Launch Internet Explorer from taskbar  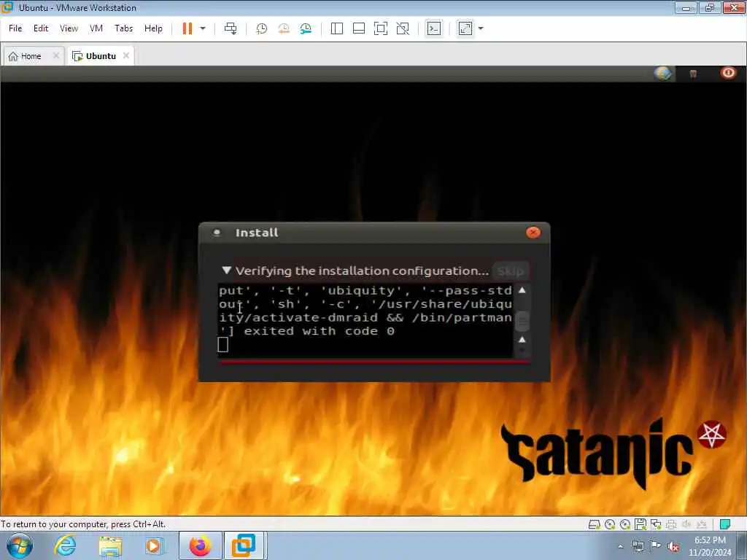(65, 545)
